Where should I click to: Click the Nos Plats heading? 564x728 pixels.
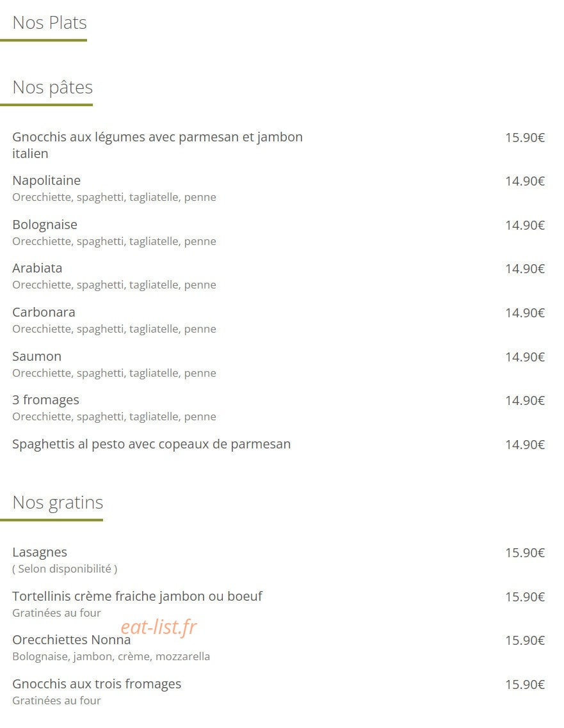point(50,23)
